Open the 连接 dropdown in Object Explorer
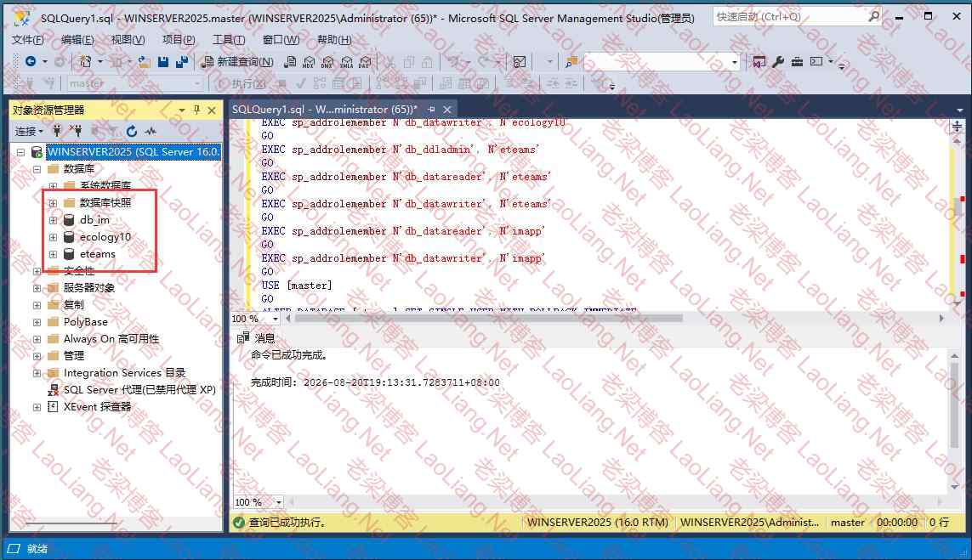The height and width of the screenshot is (560, 972). tap(29, 131)
